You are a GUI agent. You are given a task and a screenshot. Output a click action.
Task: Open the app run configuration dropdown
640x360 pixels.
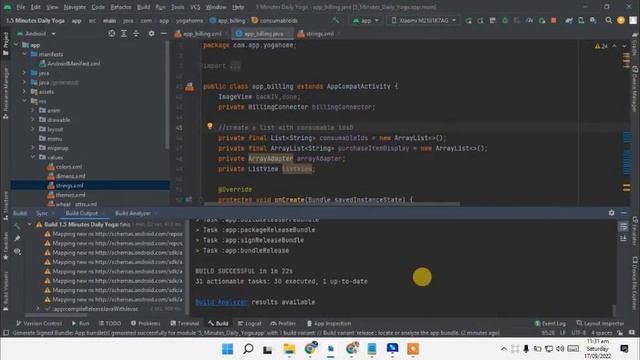click(366, 20)
